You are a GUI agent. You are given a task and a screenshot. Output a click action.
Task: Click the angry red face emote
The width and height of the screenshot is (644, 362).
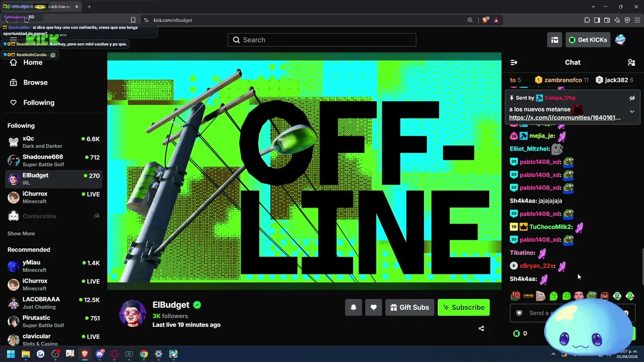[604, 296]
